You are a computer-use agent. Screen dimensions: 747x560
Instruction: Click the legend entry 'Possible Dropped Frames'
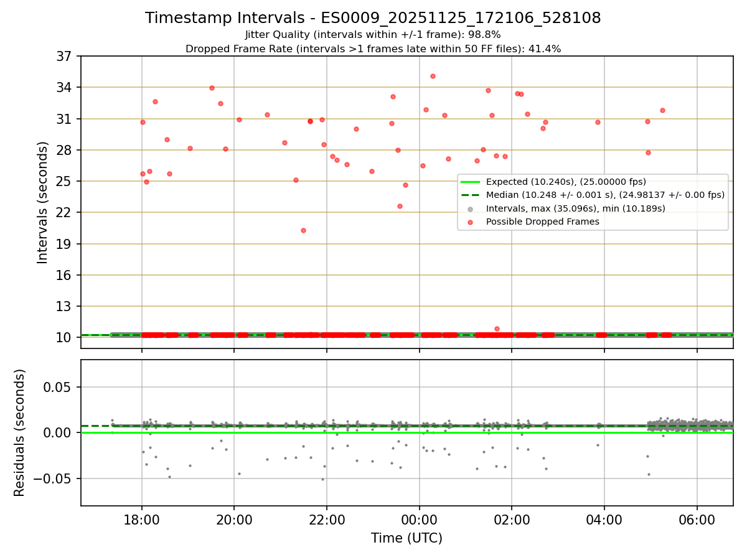543,222
